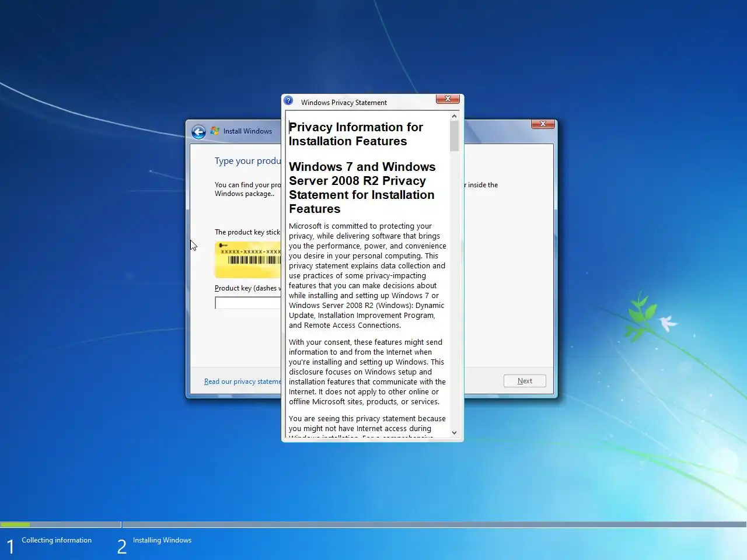Click the product key input field
The width and height of the screenshot is (747, 560).
[x=248, y=303]
